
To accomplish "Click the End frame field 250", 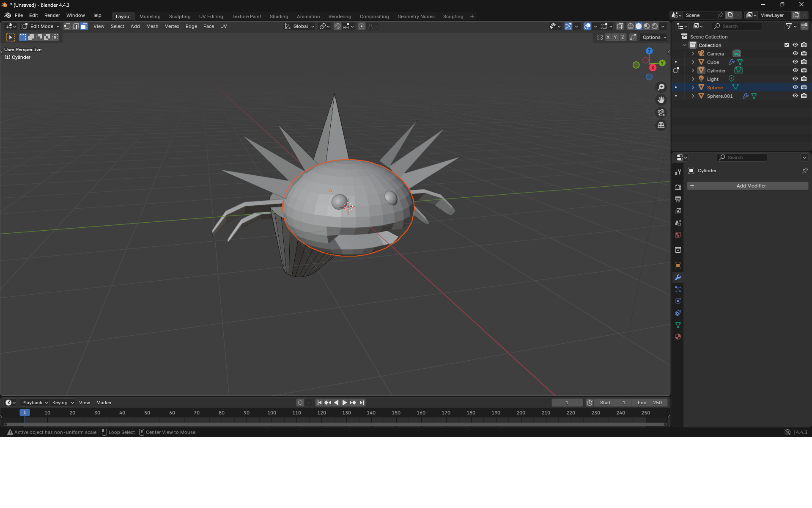I will coord(650,403).
